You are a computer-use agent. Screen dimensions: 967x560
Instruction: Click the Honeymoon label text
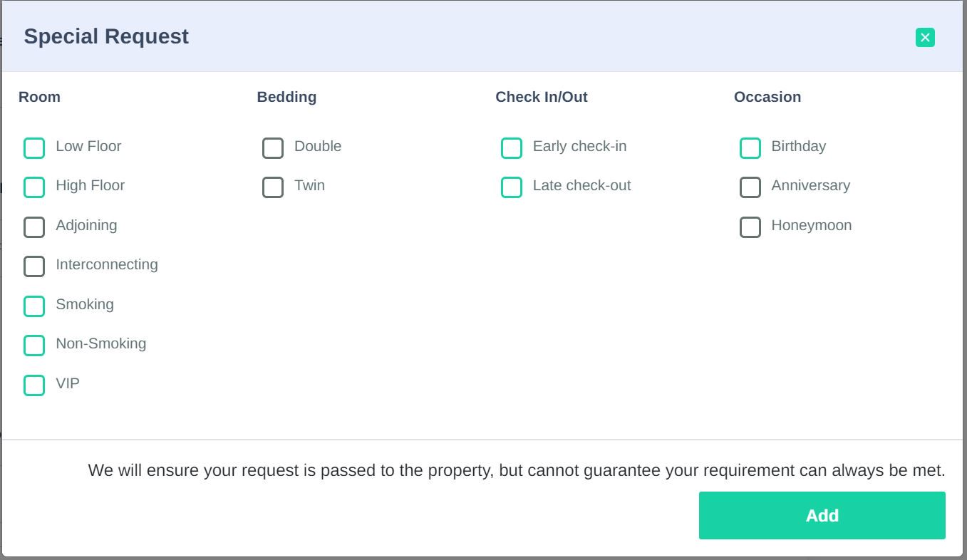coord(811,225)
